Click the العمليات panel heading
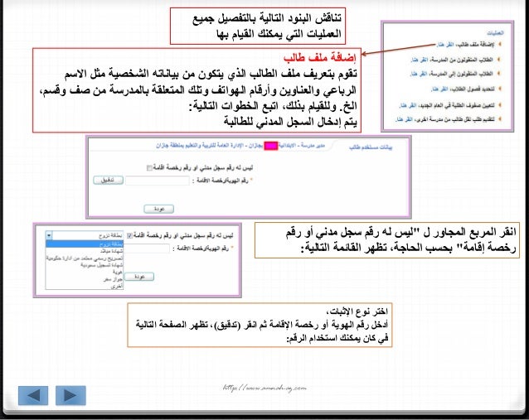The width and height of the screenshot is (529, 420). pos(495,32)
